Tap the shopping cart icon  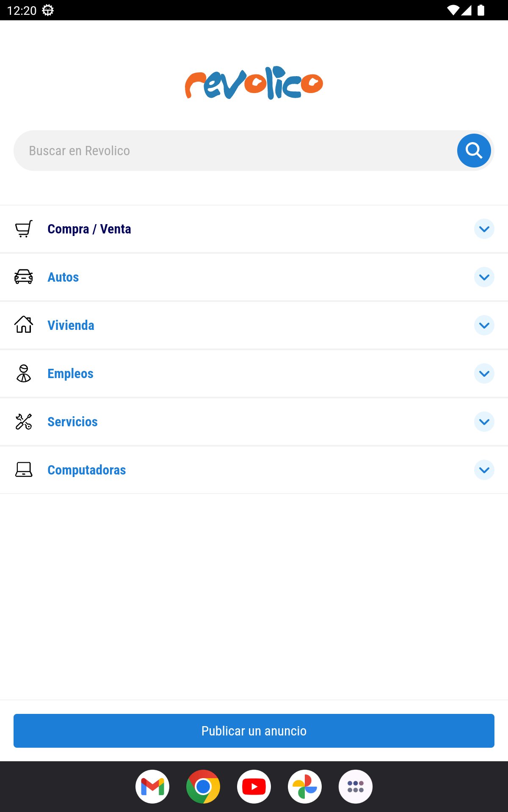click(24, 229)
